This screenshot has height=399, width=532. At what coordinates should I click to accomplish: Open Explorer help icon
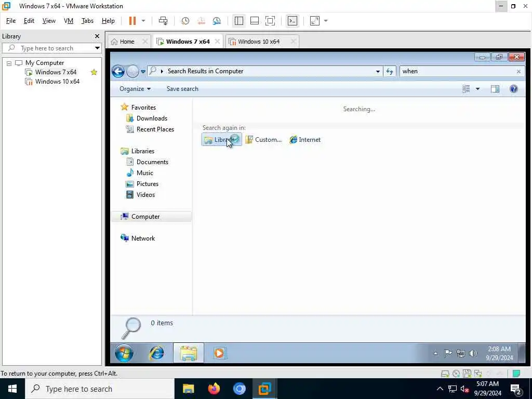click(x=514, y=89)
